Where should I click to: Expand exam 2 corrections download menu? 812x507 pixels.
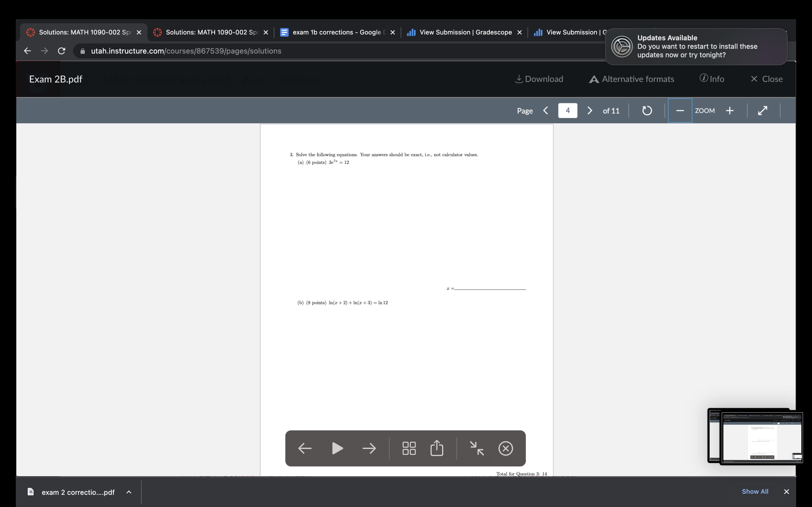click(129, 492)
